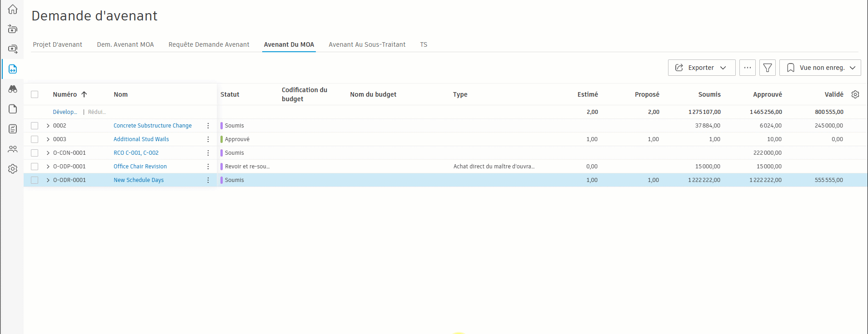This screenshot has height=334, width=868.
Task: Open table column settings gear
Action: [x=855, y=94]
